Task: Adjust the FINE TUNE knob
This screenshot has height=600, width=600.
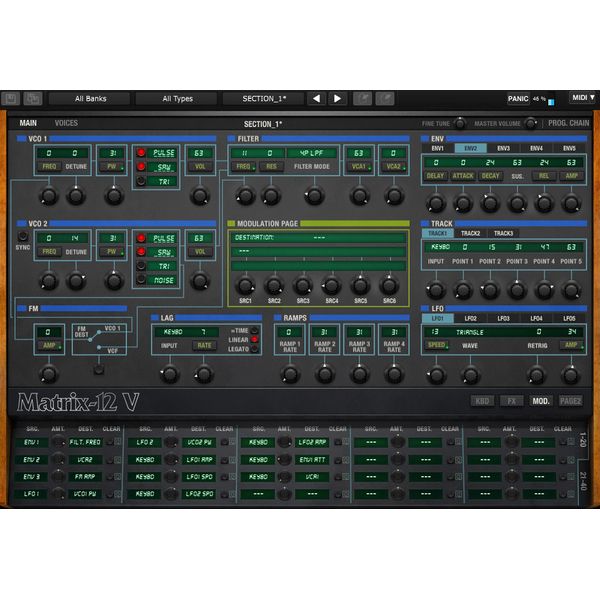Action: pos(460,123)
